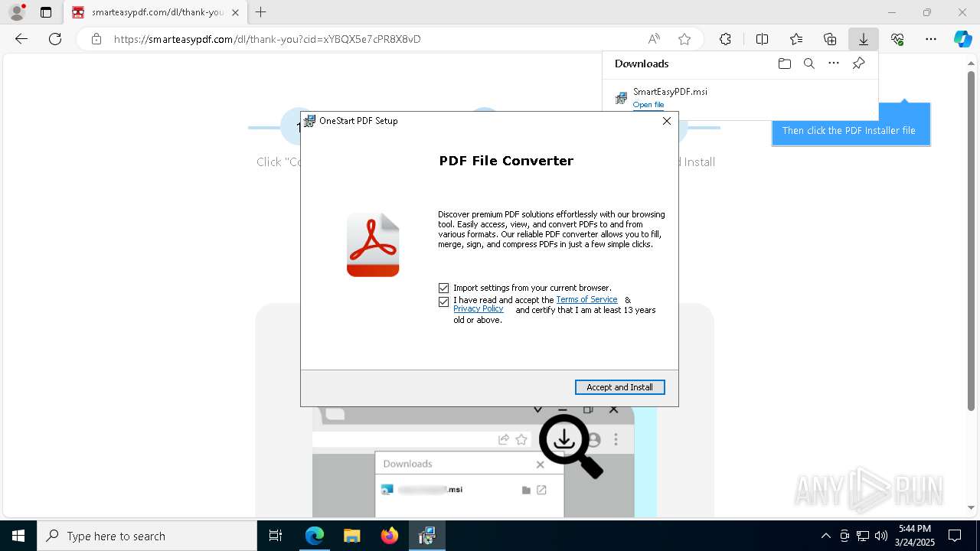Screen dimensions: 980x551
Task: Open Browser essentials heart icon
Action: [897, 39]
